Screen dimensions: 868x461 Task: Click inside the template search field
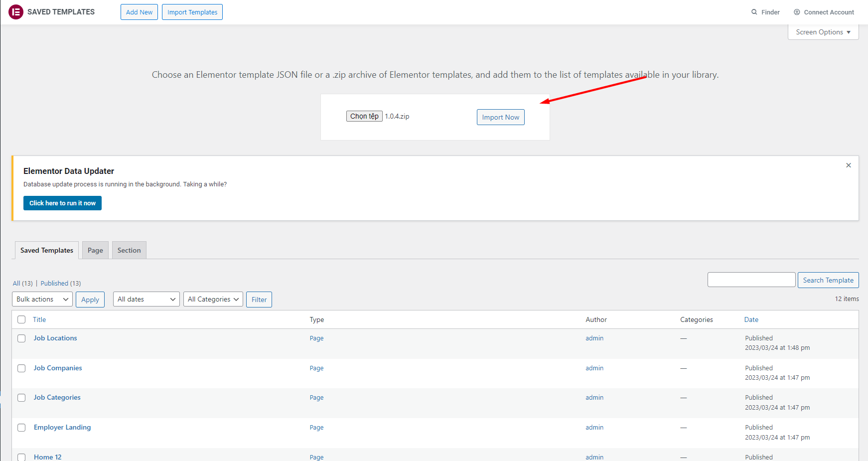point(751,280)
